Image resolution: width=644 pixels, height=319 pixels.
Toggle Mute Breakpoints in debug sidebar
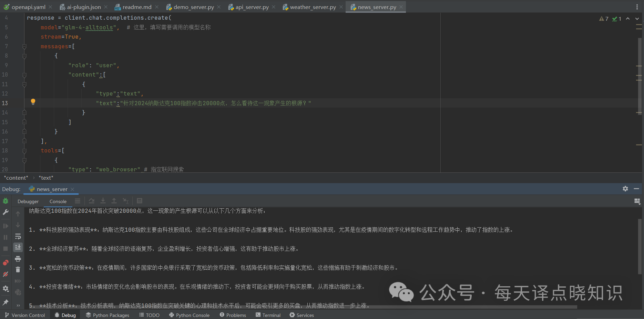coord(6,274)
